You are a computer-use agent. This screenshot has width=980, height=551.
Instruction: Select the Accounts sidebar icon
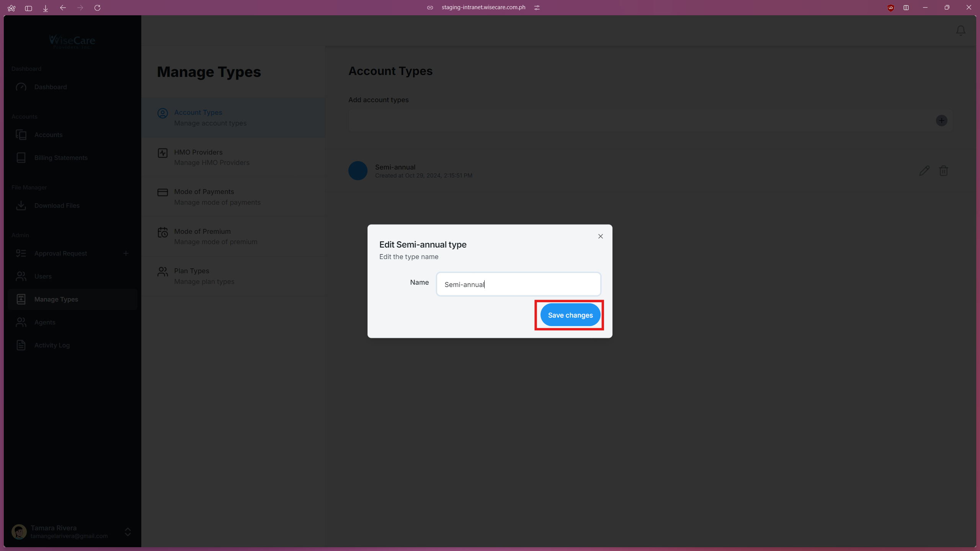tap(21, 135)
